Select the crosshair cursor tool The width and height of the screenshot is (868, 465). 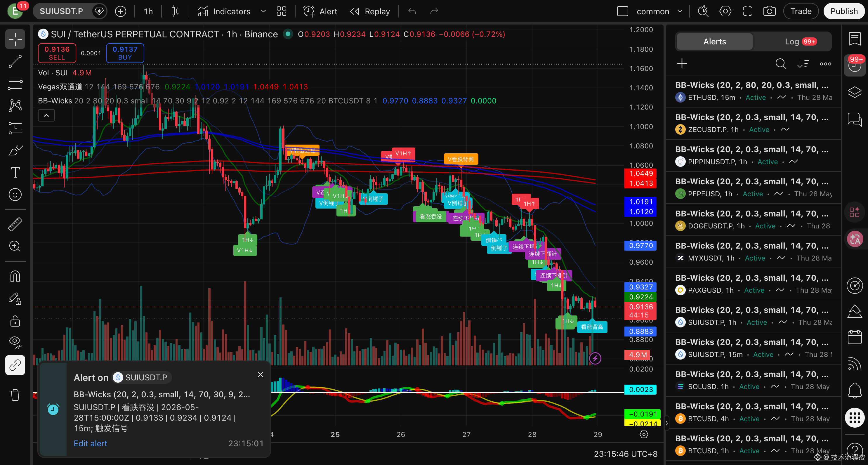pyautogui.click(x=15, y=39)
